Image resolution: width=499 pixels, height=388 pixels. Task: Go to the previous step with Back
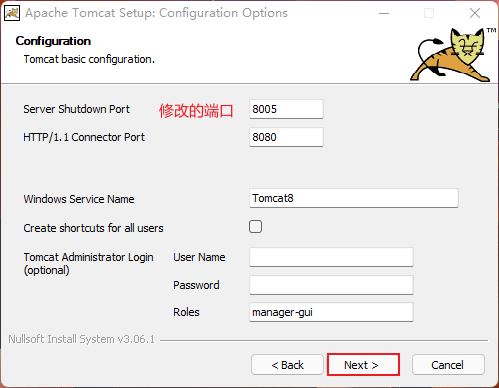click(287, 365)
